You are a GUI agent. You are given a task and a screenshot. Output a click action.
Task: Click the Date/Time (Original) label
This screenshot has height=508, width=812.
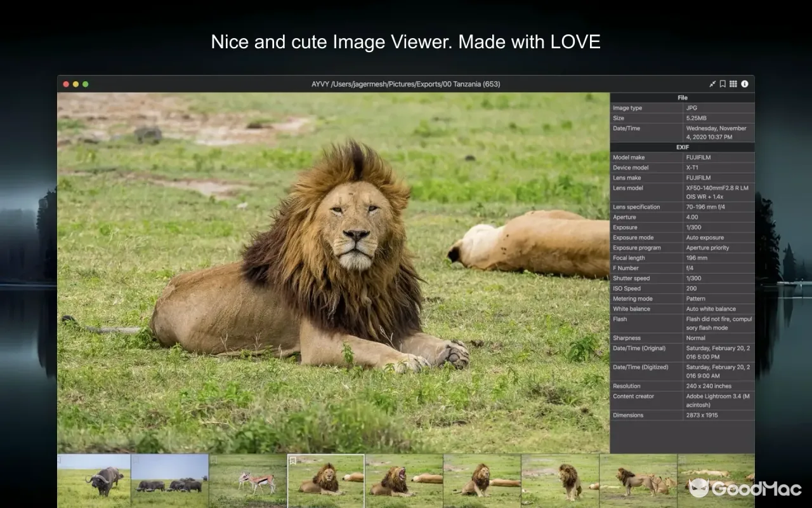638,348
